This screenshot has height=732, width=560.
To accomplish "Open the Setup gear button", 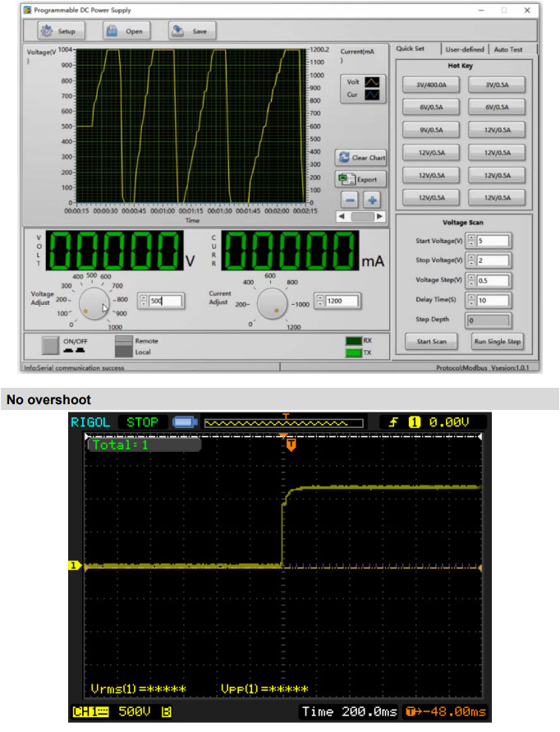I will (61, 31).
